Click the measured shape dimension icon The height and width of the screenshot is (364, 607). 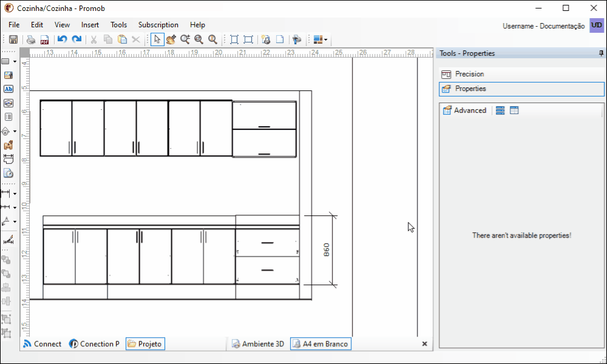point(8,159)
